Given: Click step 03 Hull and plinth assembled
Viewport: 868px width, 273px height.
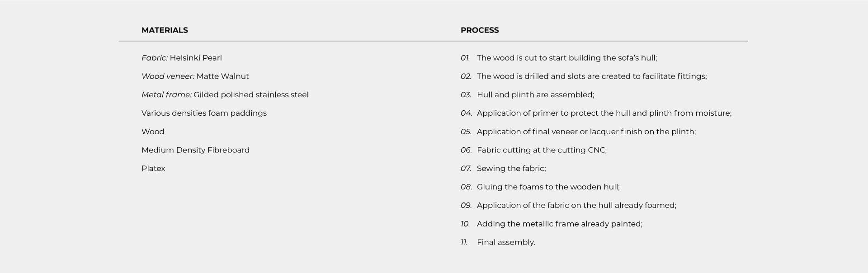Looking at the screenshot, I should coord(535,95).
